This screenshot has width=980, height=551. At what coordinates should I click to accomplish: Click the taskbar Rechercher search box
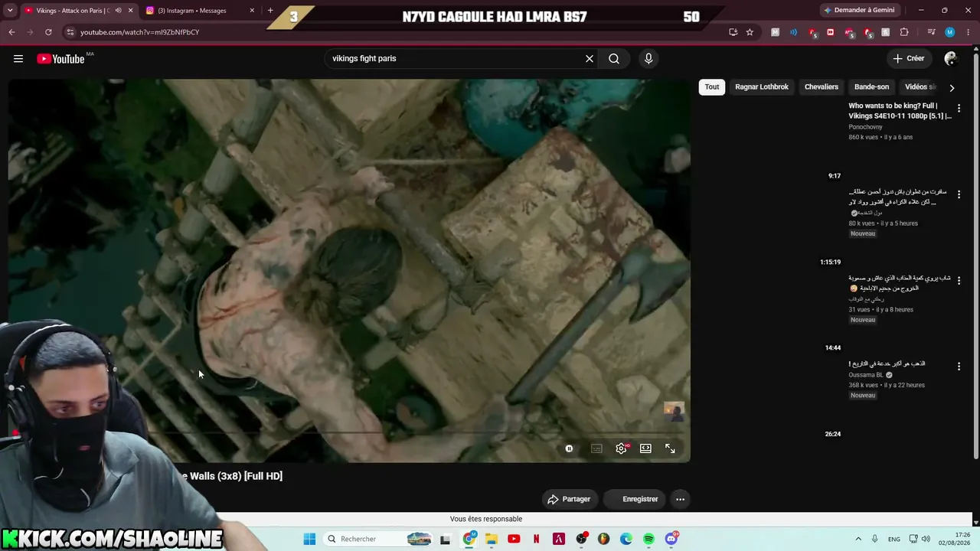tap(378, 539)
